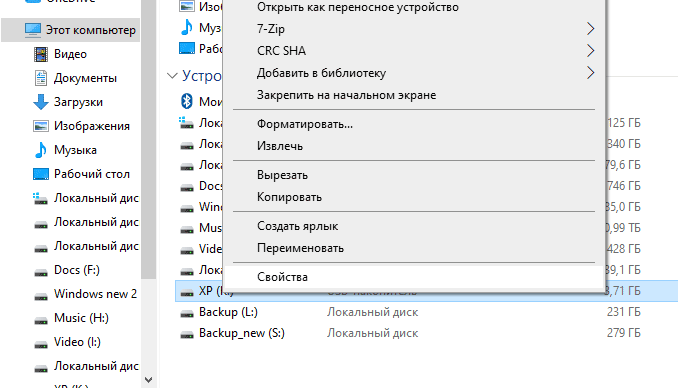The height and width of the screenshot is (392, 678).
Task: Click the desktop icon in the folders list
Action: pos(187,48)
